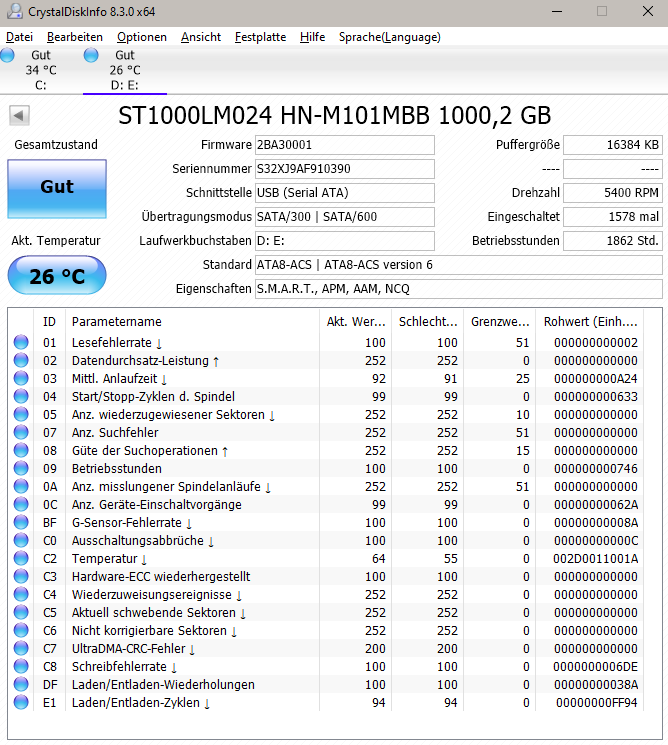The height and width of the screenshot is (745, 668).
Task: Click status icon for Lesefehlerrate row
Action: (21, 342)
